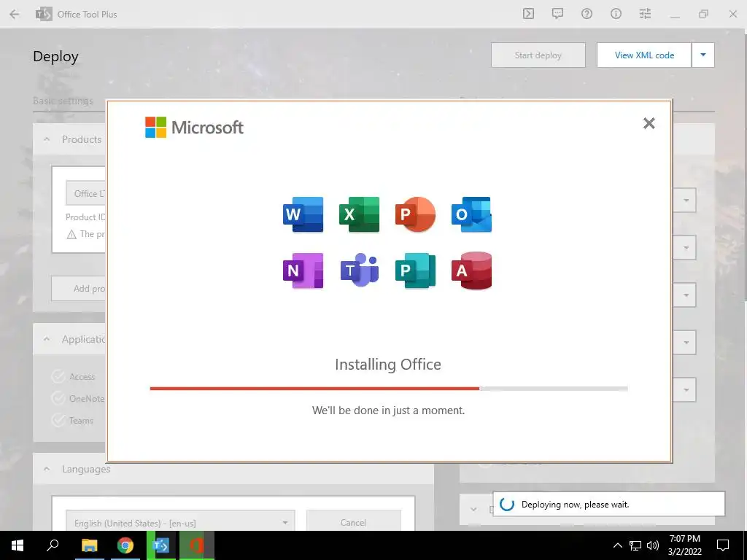Open Google Chrome from taskbar

tap(125, 545)
